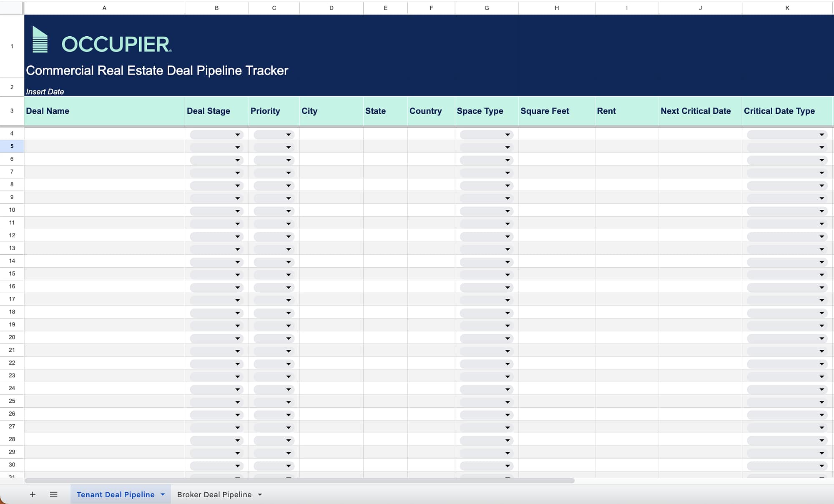Open Priority dropdown in row 6
The image size is (834, 504).
pyautogui.click(x=288, y=160)
